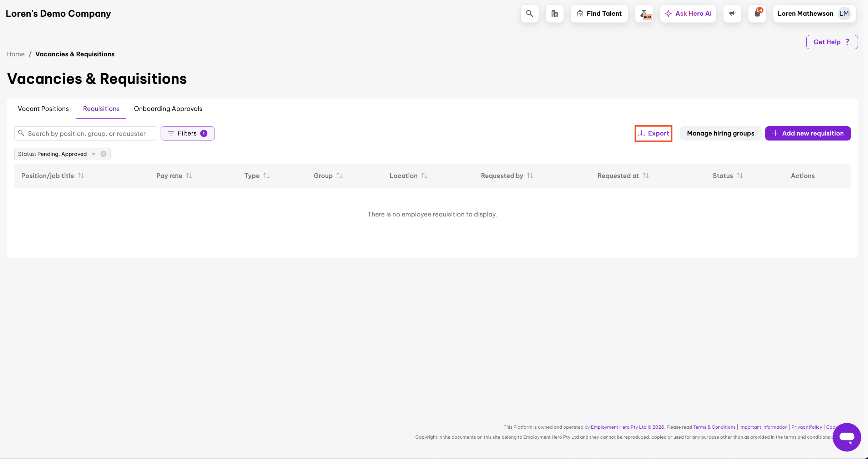Switch to Onboarding Approvals tab
Screen dimensions: 868x459
pos(168,109)
